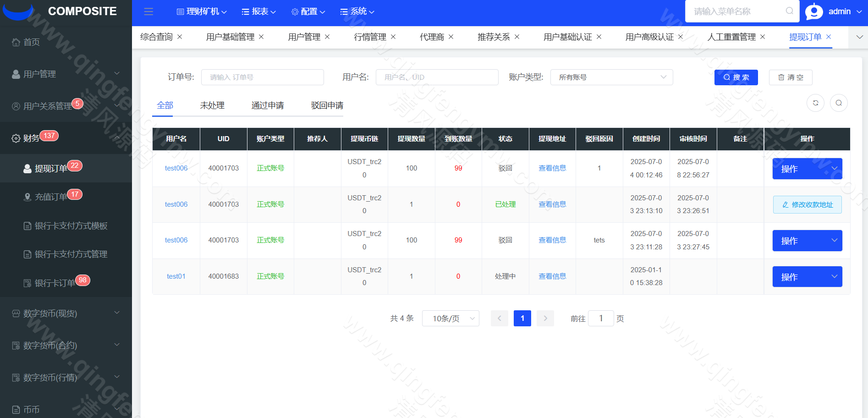Open 充值订单 in the sidebar

[x=52, y=196]
